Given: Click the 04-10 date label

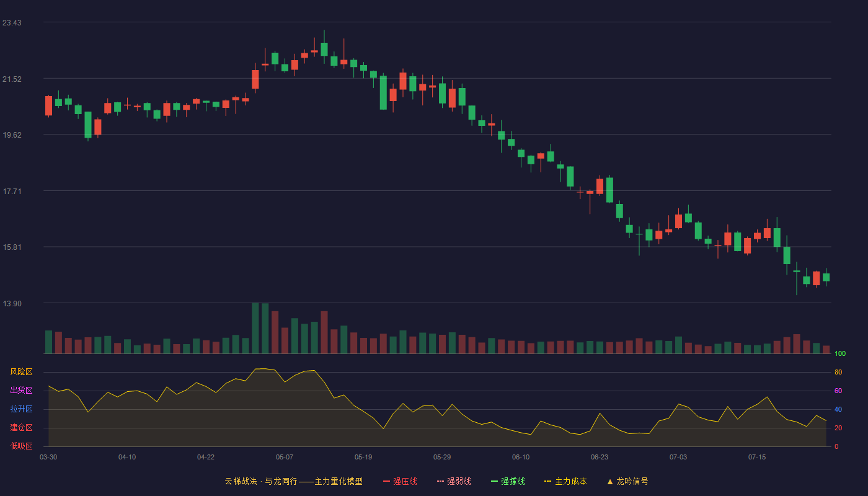Looking at the screenshot, I should point(127,457).
